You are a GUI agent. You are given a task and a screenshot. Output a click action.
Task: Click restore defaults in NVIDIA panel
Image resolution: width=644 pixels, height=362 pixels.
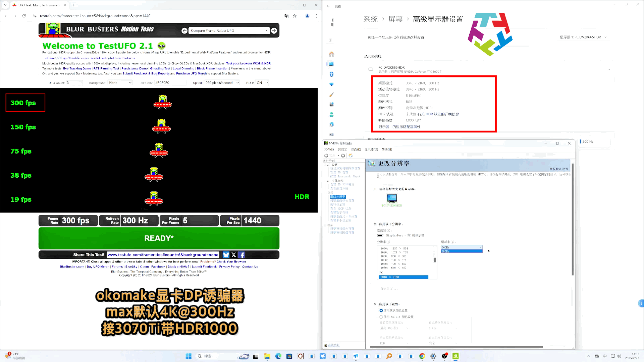click(559, 169)
